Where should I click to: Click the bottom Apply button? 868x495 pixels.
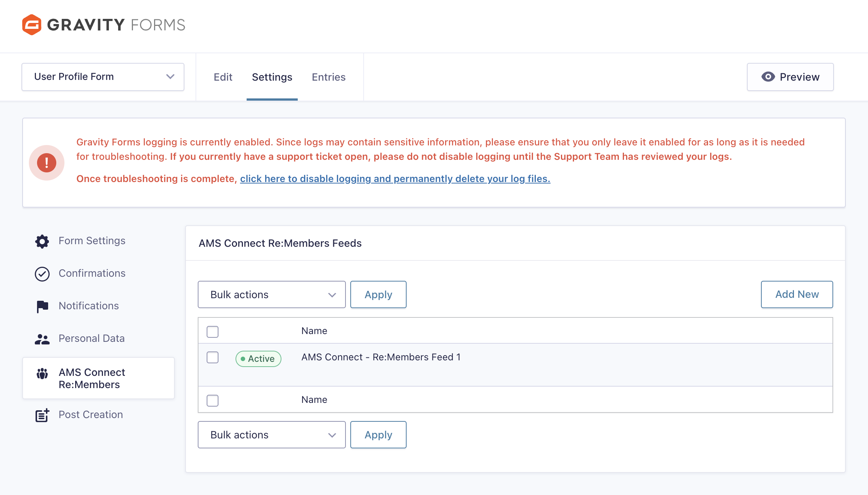pos(378,435)
